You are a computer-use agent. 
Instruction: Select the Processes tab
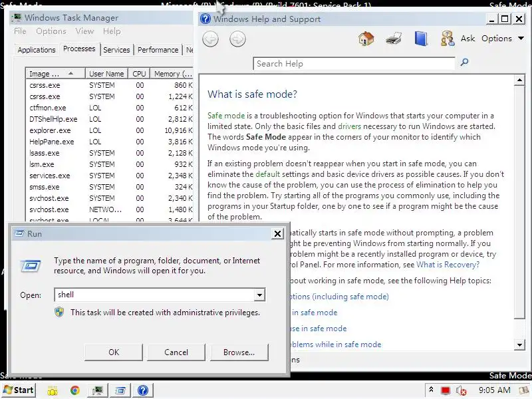tap(79, 49)
